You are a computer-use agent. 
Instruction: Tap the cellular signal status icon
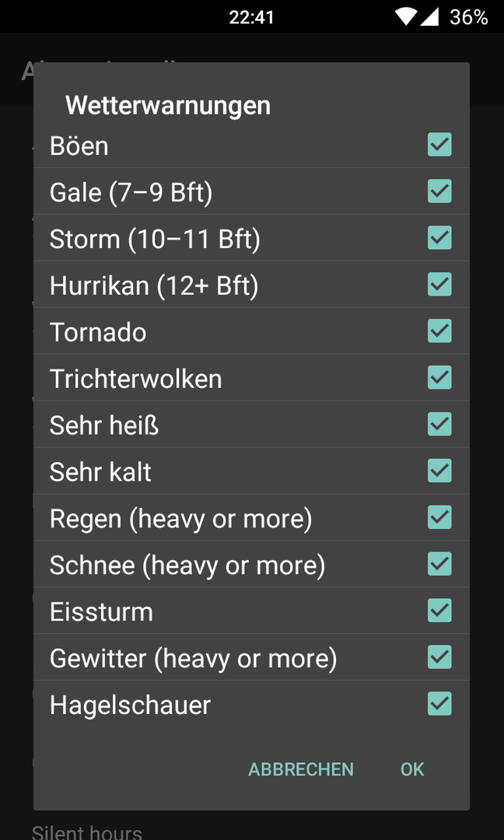tap(429, 16)
